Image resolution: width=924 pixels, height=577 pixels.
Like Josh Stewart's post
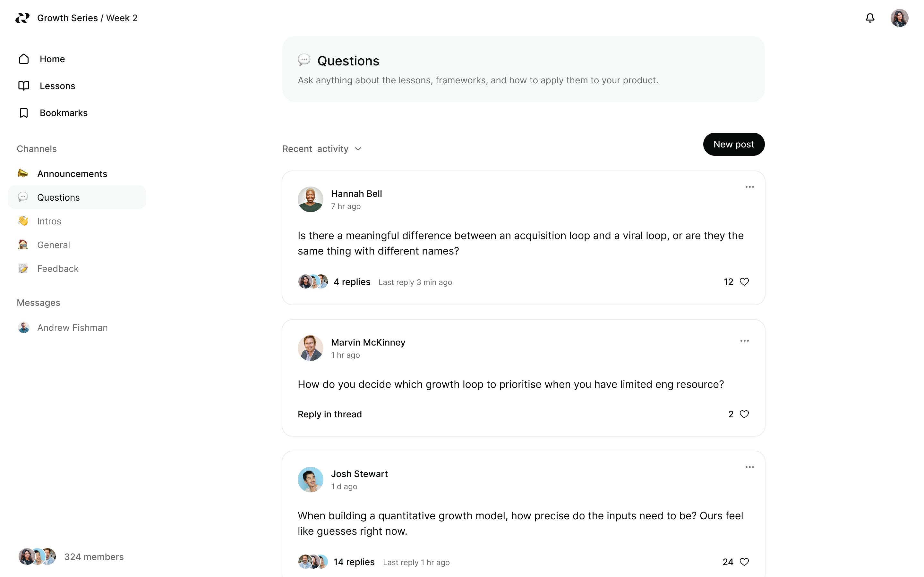[745, 561]
